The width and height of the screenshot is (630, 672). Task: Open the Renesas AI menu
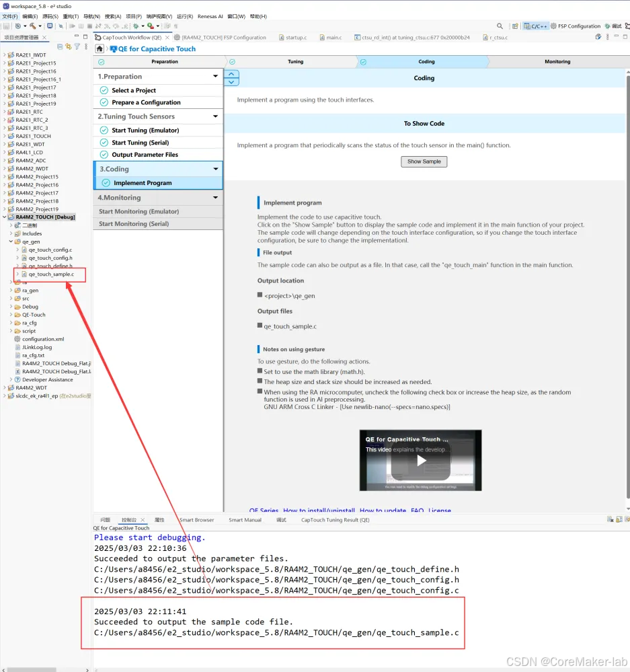click(x=210, y=16)
